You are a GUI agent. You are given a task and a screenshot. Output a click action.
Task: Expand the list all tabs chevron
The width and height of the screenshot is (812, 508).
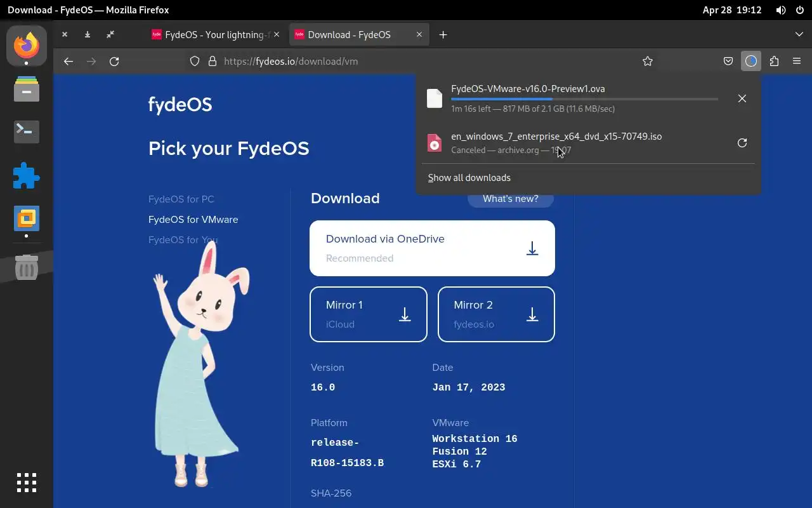tap(799, 34)
